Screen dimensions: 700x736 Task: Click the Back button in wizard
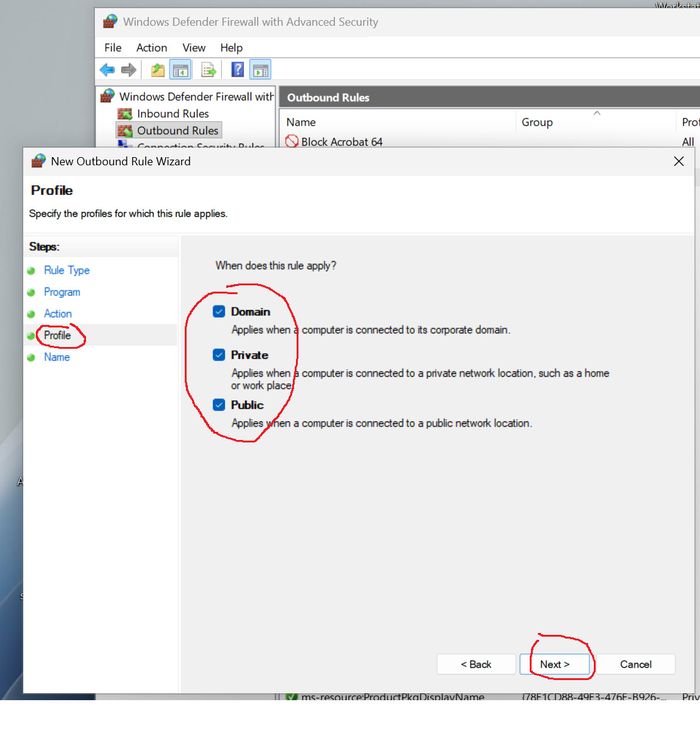(x=476, y=664)
